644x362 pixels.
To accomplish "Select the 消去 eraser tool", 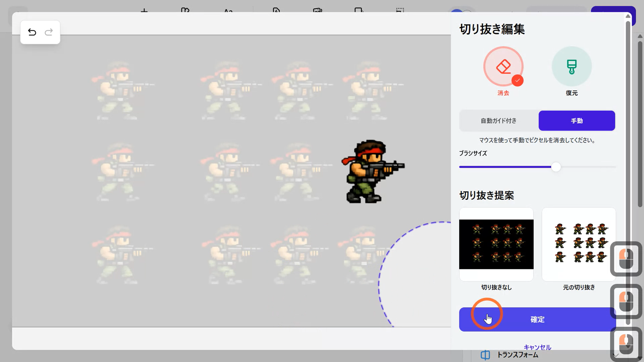I will [503, 67].
